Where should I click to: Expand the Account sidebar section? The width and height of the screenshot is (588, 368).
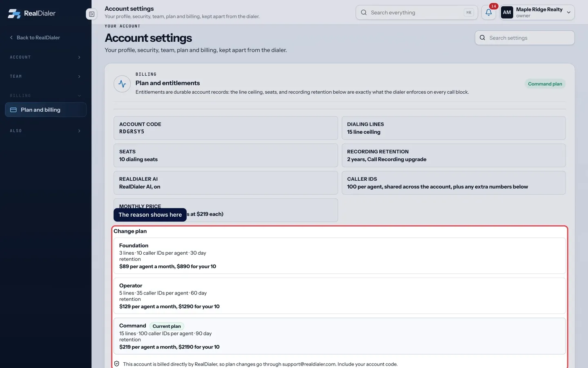[45, 57]
